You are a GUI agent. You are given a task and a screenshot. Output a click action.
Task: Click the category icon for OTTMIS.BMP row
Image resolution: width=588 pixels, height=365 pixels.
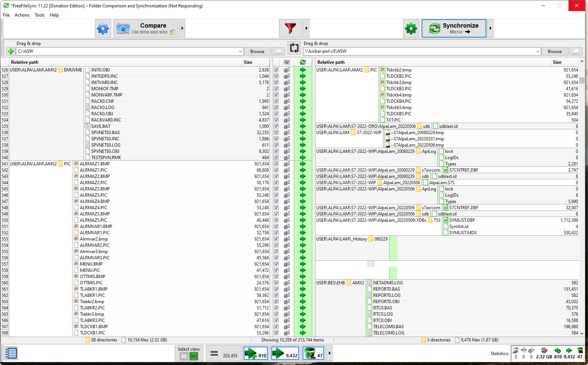(x=287, y=277)
